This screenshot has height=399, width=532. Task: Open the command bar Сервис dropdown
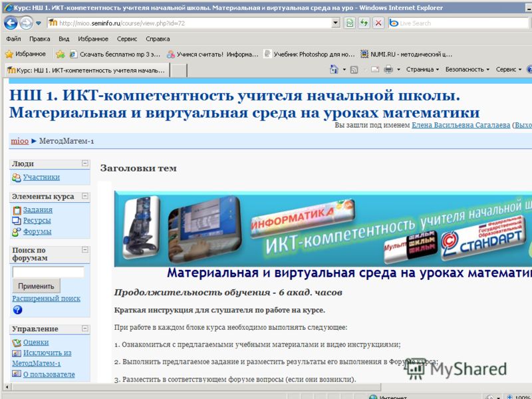point(509,70)
